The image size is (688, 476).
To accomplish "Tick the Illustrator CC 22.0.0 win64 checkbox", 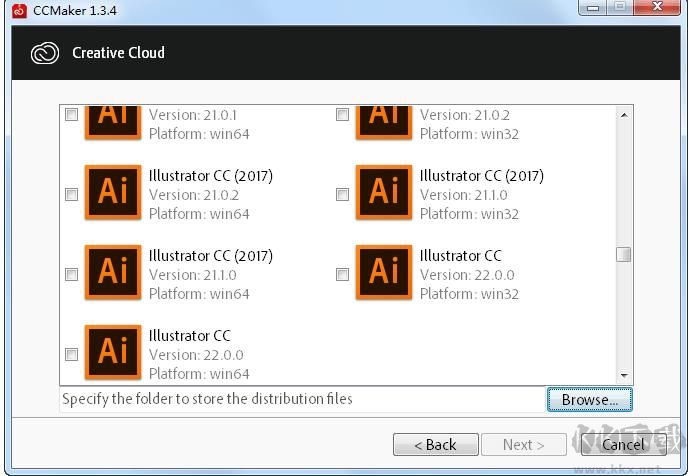I will [71, 354].
